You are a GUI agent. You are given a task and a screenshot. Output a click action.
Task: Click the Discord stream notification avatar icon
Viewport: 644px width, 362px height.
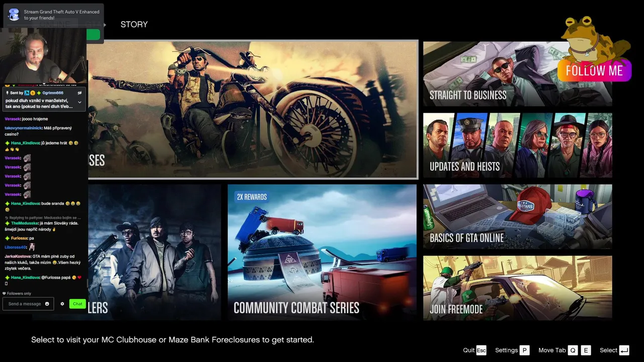14,15
